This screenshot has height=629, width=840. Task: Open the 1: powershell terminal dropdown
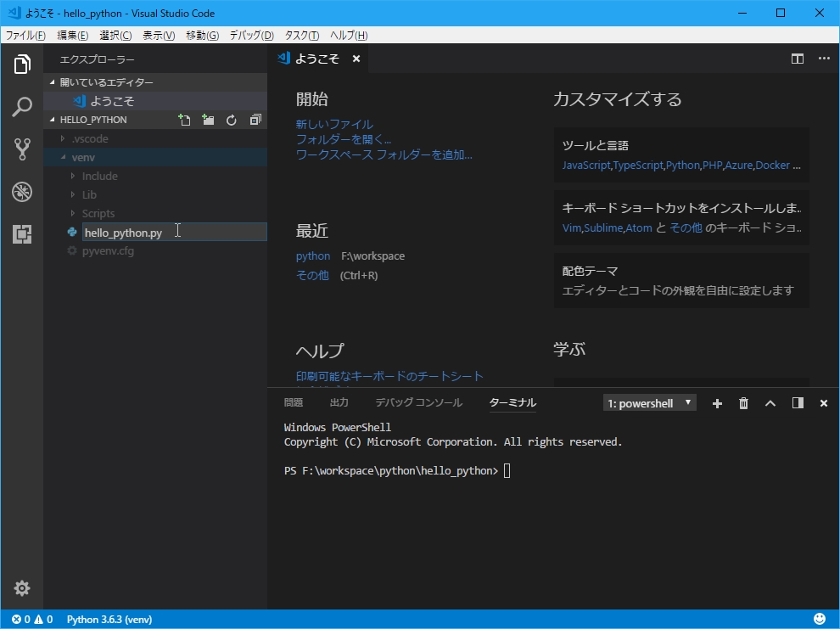649,403
